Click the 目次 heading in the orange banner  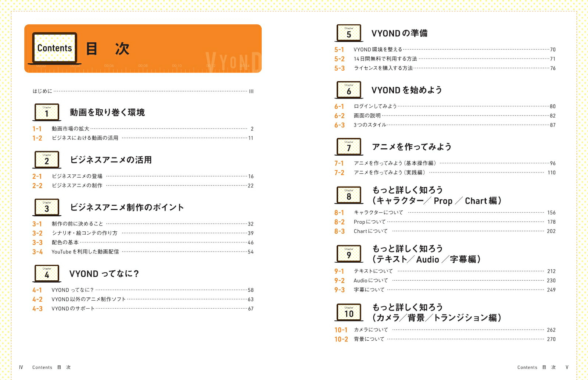pos(108,49)
